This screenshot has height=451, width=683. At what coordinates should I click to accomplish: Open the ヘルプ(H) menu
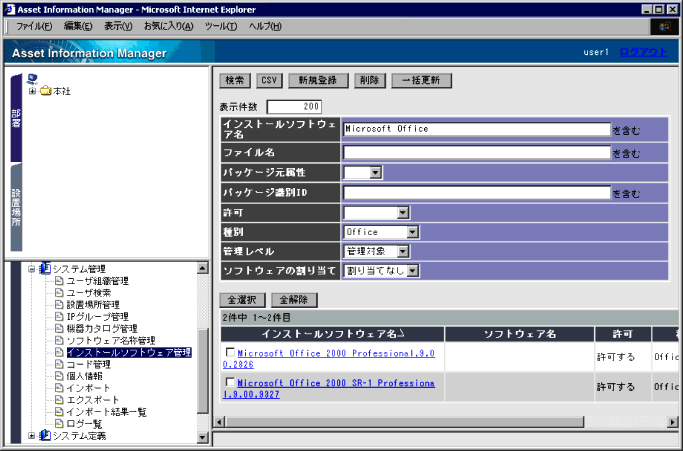[265, 27]
